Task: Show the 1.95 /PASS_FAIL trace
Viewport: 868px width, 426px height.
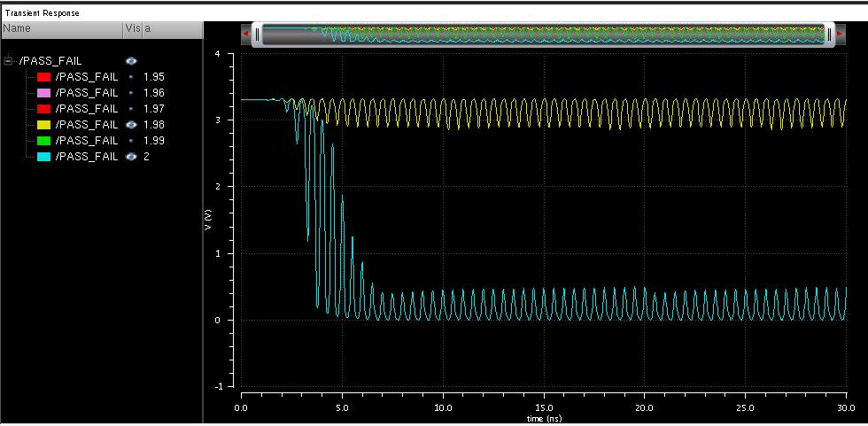Action: (x=131, y=77)
